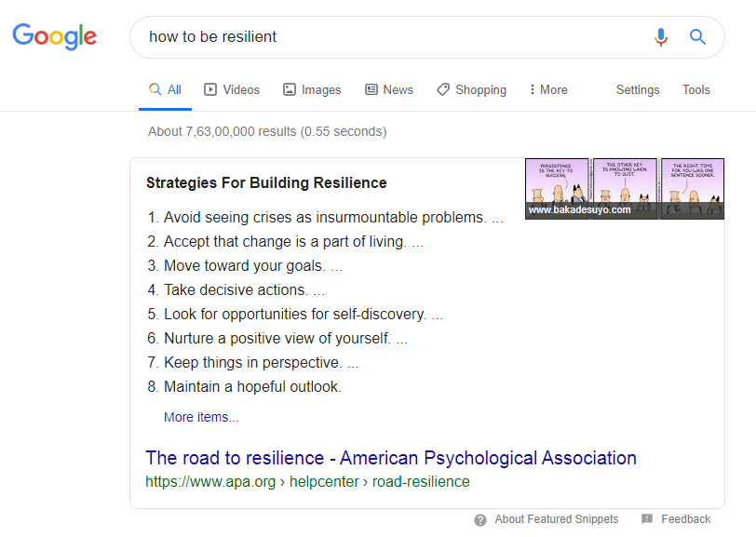Click the Google logo
This screenshot has width=756, height=537.
[x=55, y=36]
